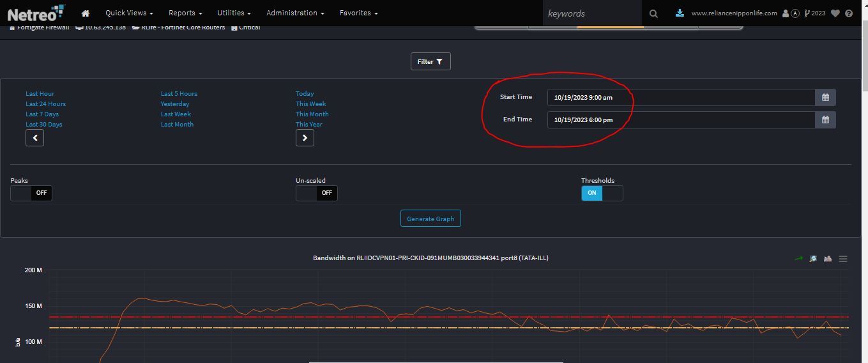868x363 pixels.
Task: Toggle the Peaks switch
Action: pos(31,193)
